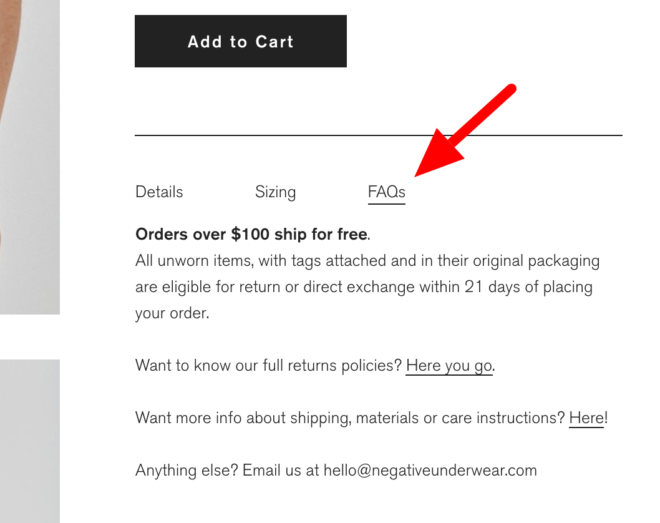The image size is (660, 523).
Task: Click the Add to Cart button
Action: 241,41
